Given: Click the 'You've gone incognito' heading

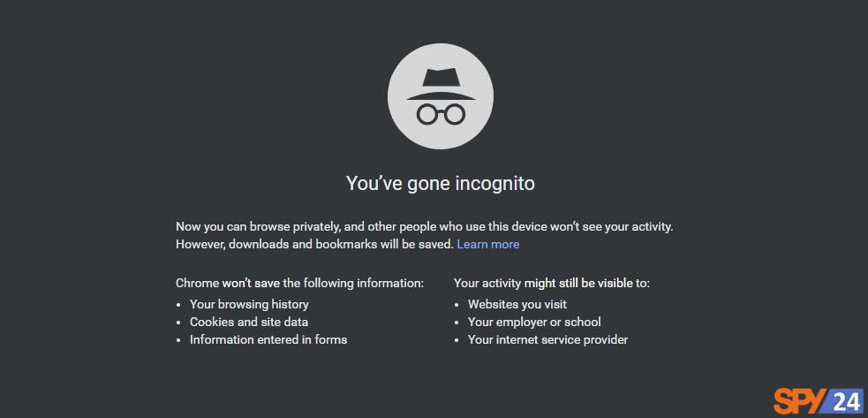Looking at the screenshot, I should pyautogui.click(x=440, y=183).
